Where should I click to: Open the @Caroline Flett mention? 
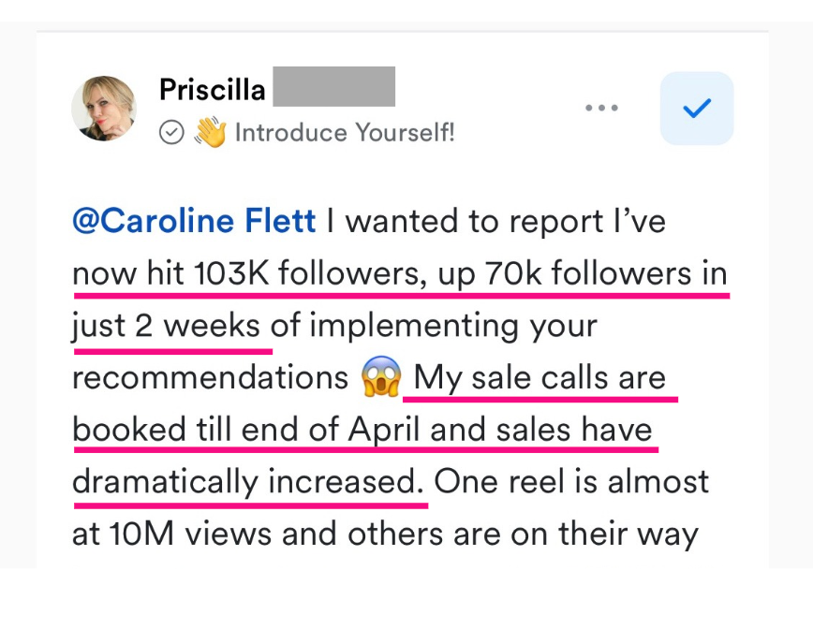pyautogui.click(x=194, y=222)
